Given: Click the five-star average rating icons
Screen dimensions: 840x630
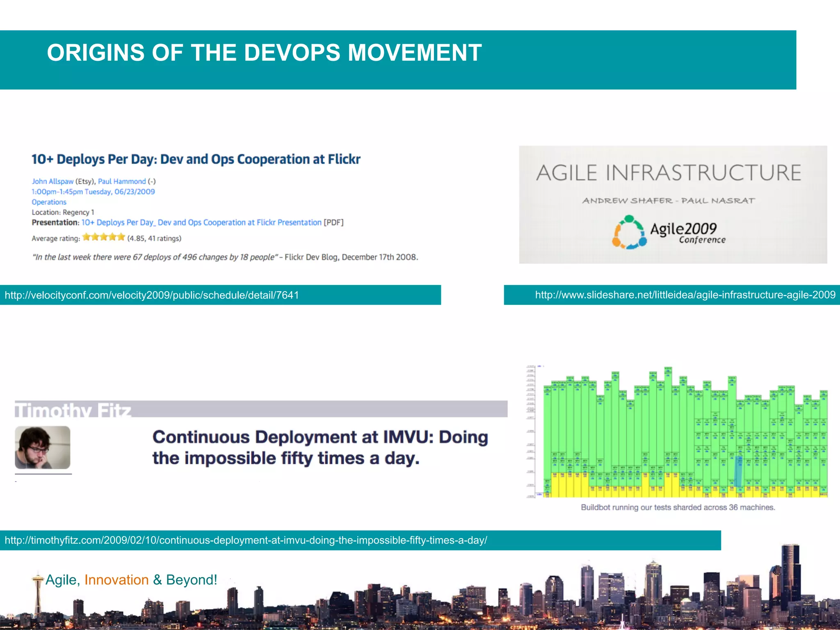Looking at the screenshot, I should pos(103,237).
